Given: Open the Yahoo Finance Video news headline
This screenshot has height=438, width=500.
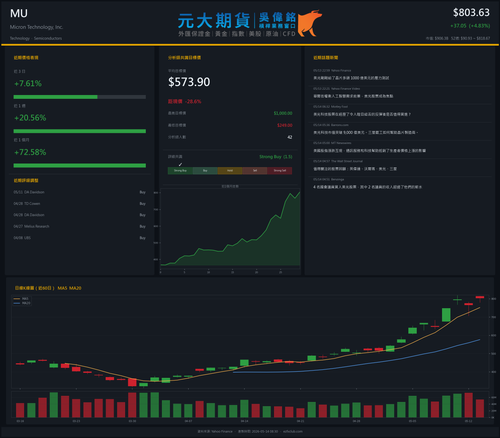Looking at the screenshot, I should coord(353,96).
